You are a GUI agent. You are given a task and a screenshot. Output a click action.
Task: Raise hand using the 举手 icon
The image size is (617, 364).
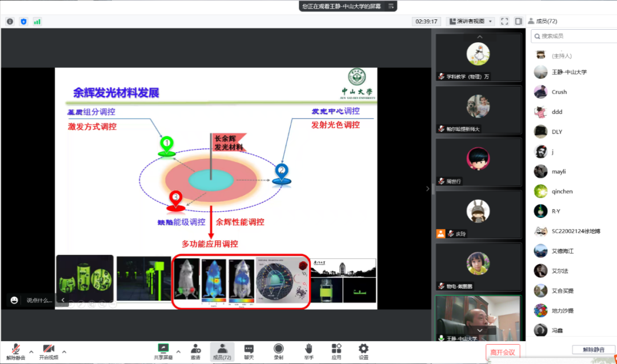coord(308,351)
